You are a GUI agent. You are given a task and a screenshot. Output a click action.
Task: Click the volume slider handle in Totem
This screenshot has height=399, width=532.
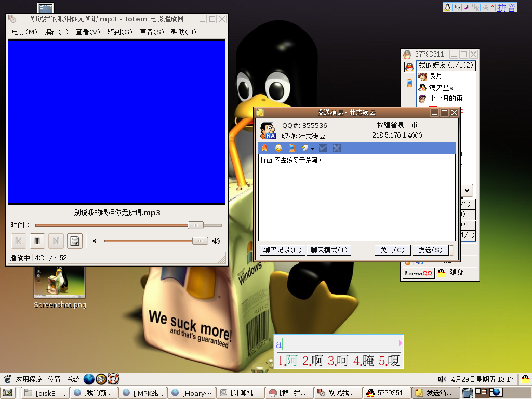tap(200, 241)
